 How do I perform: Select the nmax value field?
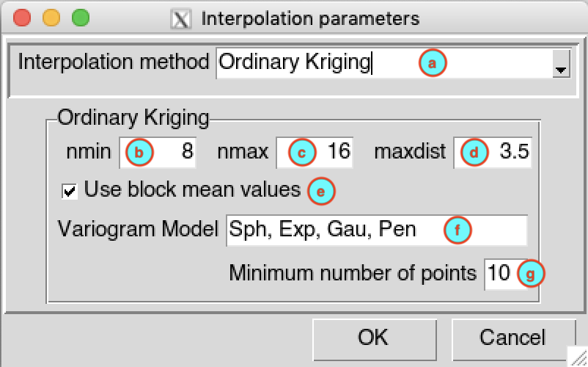click(315, 153)
